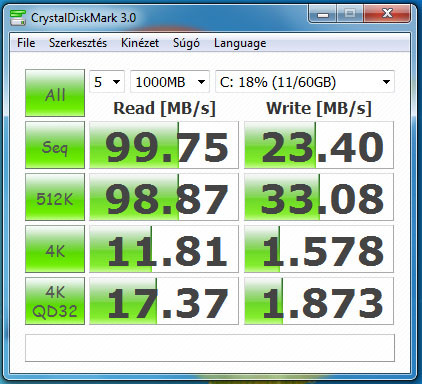Expand the test count dropdown showing 5

107,81
